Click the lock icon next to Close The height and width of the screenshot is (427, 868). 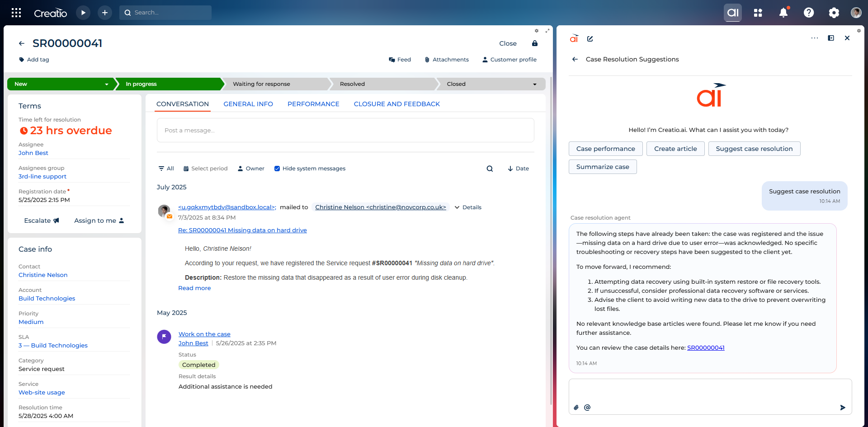(535, 43)
